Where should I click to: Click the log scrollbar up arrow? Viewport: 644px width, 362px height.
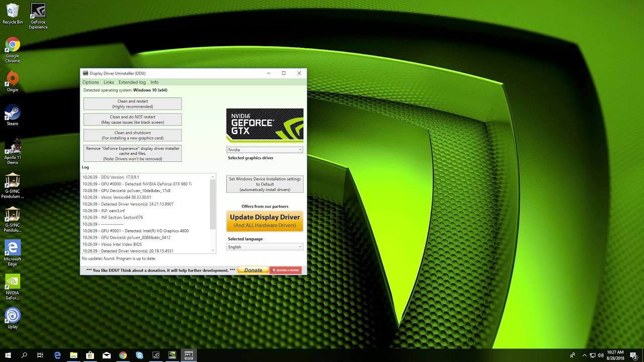pyautogui.click(x=213, y=177)
